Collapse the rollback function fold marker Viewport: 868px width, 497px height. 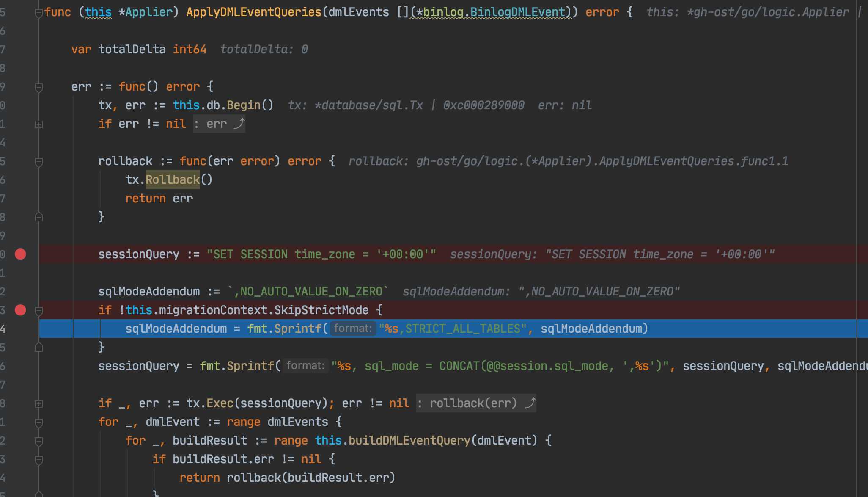point(38,162)
